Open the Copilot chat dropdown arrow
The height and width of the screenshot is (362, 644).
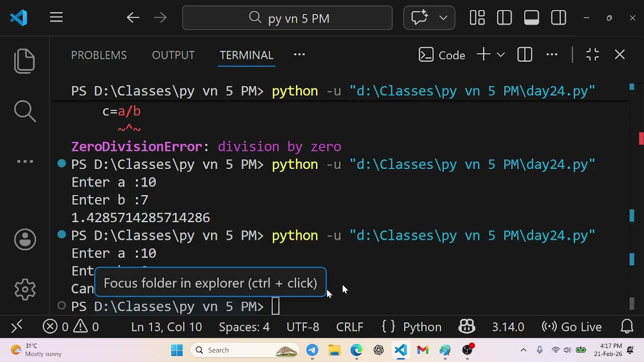click(x=443, y=18)
